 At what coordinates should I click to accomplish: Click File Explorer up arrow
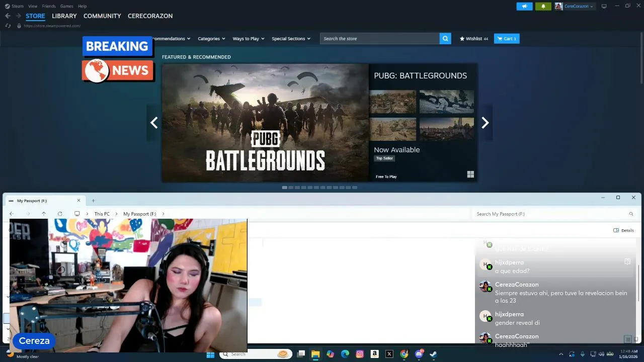(x=44, y=214)
